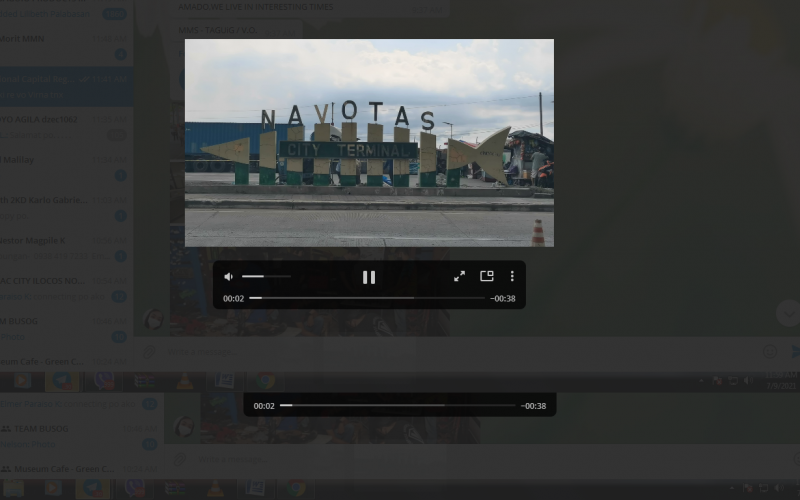Open Chrome from the taskbar
The width and height of the screenshot is (800, 500).
265,381
